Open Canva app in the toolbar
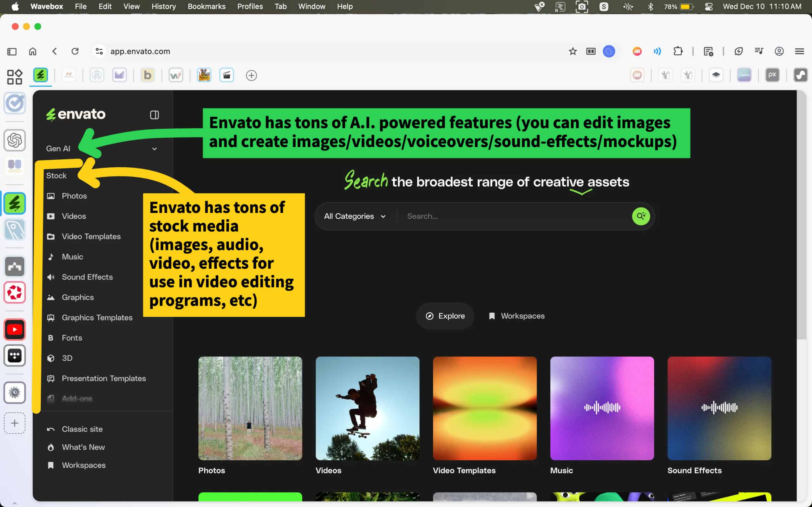Viewport: 812px width, 507px height. [744, 75]
